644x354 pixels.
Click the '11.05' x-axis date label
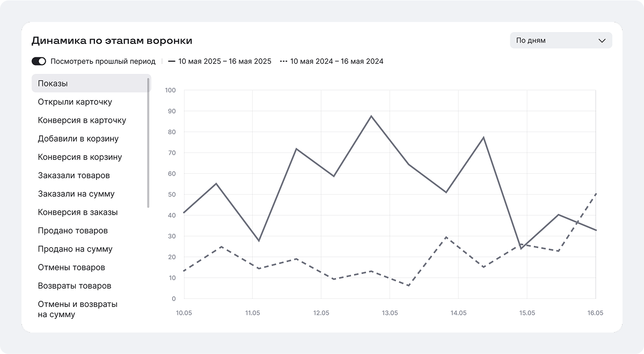point(253,313)
